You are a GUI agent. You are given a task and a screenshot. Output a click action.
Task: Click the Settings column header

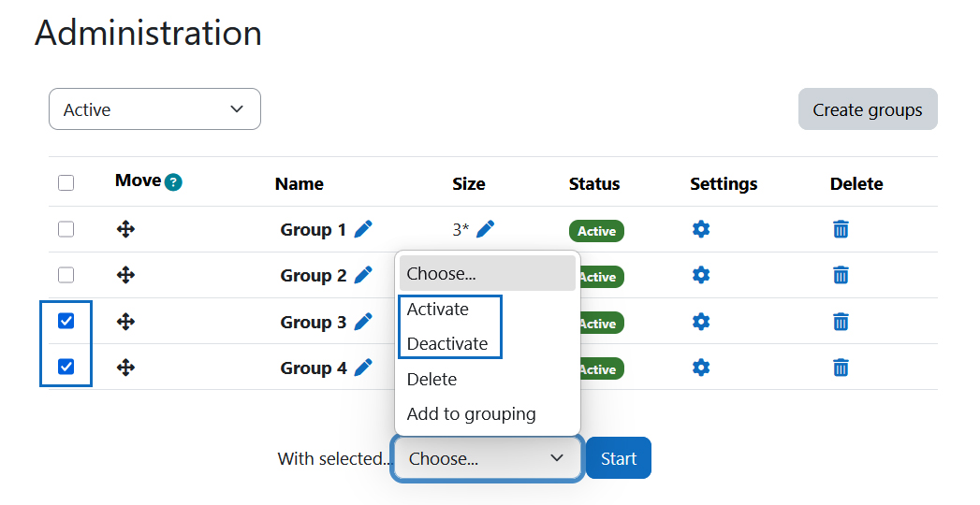pyautogui.click(x=724, y=184)
